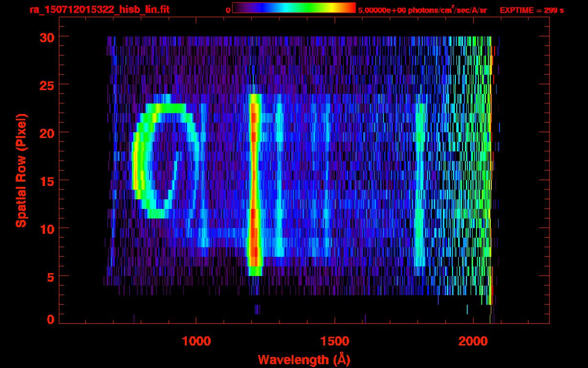This screenshot has height=368, width=588.
Task: Click the filename ra_150712015322_hisb_lin.fit
Action: click(99, 10)
